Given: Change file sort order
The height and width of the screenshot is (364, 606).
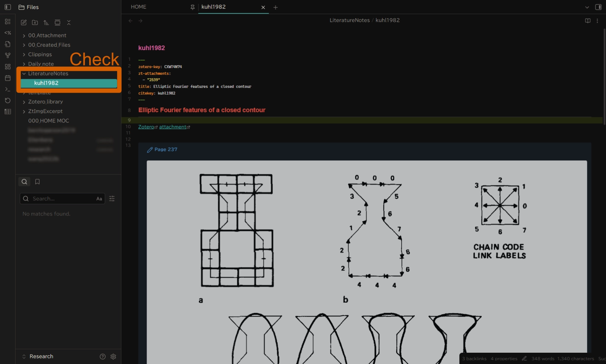Looking at the screenshot, I should [46, 23].
